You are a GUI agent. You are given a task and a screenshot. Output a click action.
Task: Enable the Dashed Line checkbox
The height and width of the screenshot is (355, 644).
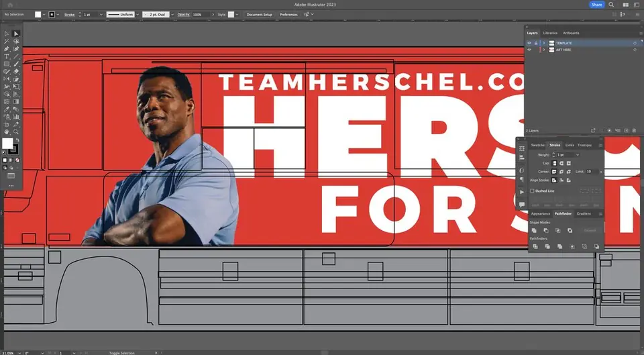532,191
